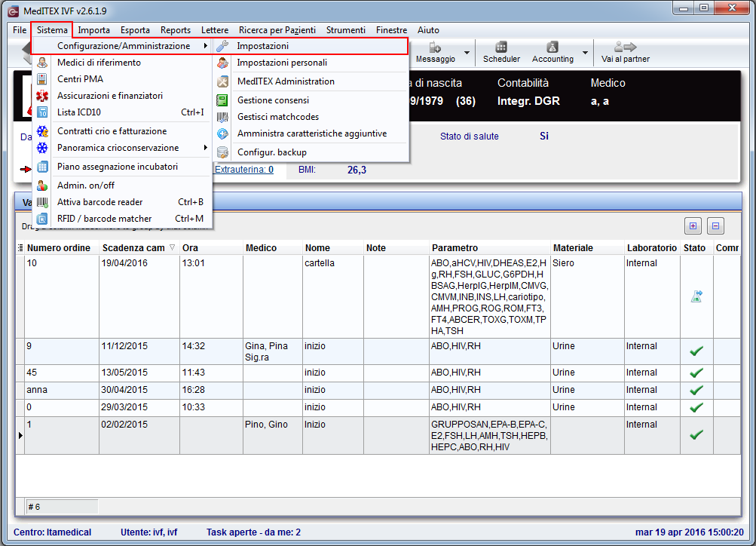756x546 pixels.
Task: Click the green checkmark status for order 45
Action: tap(696, 373)
